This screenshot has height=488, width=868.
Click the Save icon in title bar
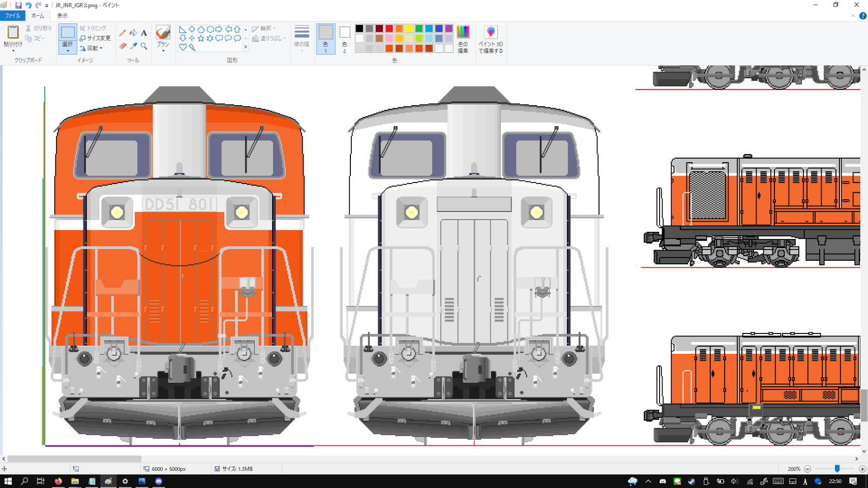18,5
